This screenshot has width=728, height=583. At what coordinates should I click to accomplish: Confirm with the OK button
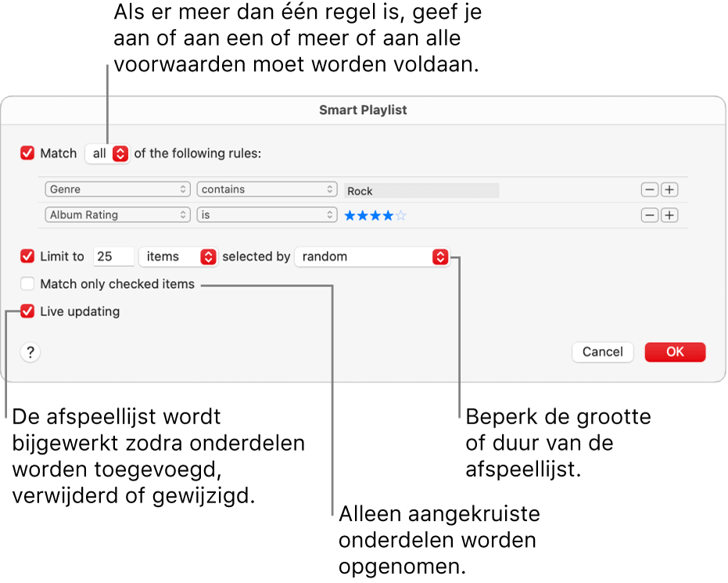(675, 352)
